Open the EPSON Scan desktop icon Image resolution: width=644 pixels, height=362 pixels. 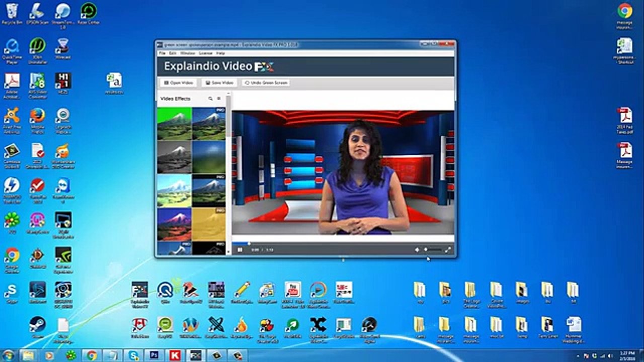point(37,14)
